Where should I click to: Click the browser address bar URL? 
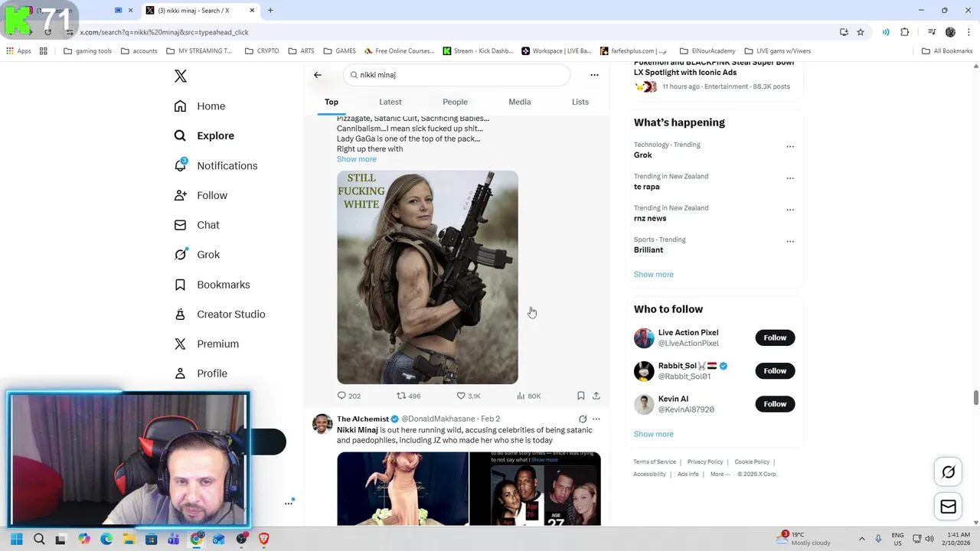(x=165, y=32)
